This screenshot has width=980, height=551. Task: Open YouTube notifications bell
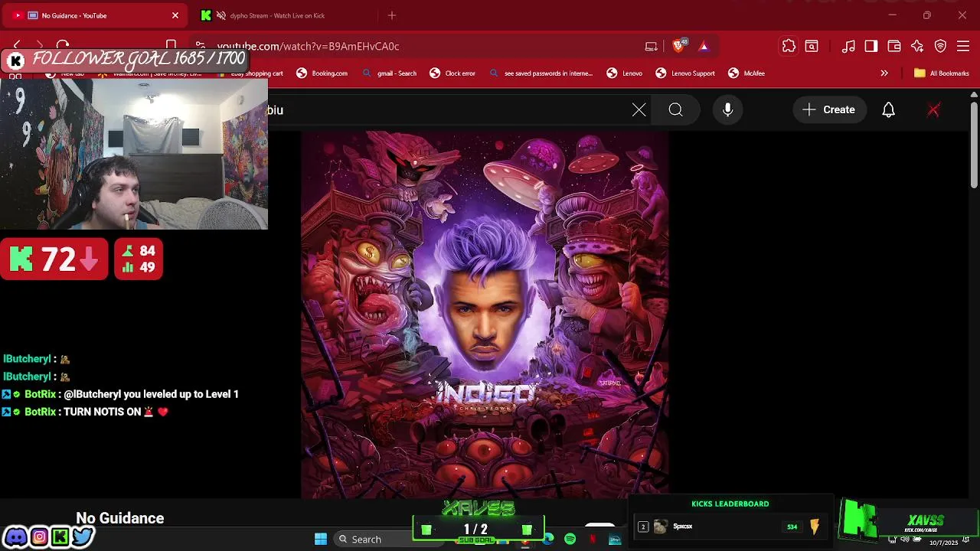pos(888,110)
